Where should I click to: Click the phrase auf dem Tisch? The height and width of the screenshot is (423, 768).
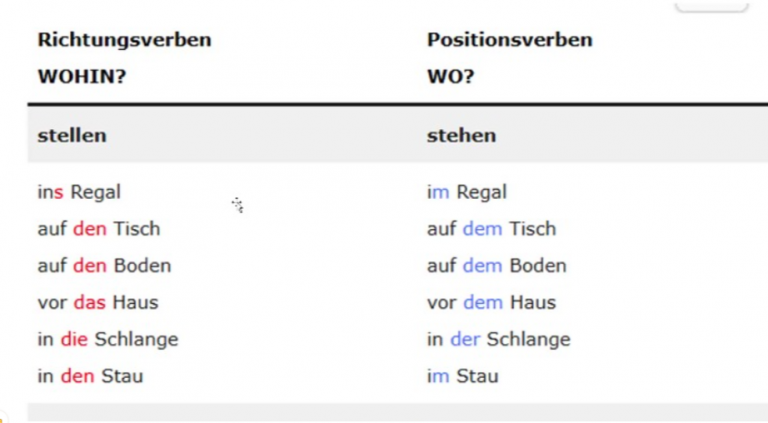[491, 229]
